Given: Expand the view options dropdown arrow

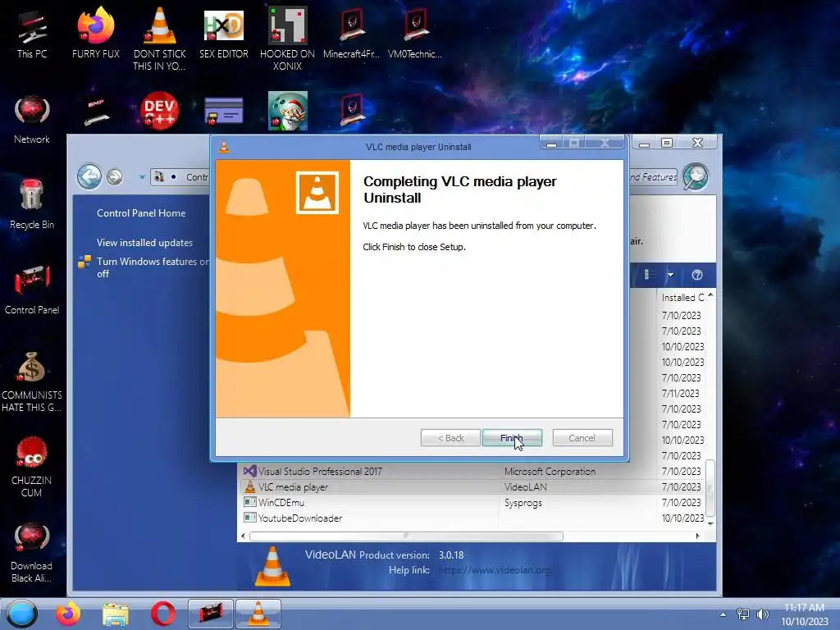Looking at the screenshot, I should pos(670,275).
